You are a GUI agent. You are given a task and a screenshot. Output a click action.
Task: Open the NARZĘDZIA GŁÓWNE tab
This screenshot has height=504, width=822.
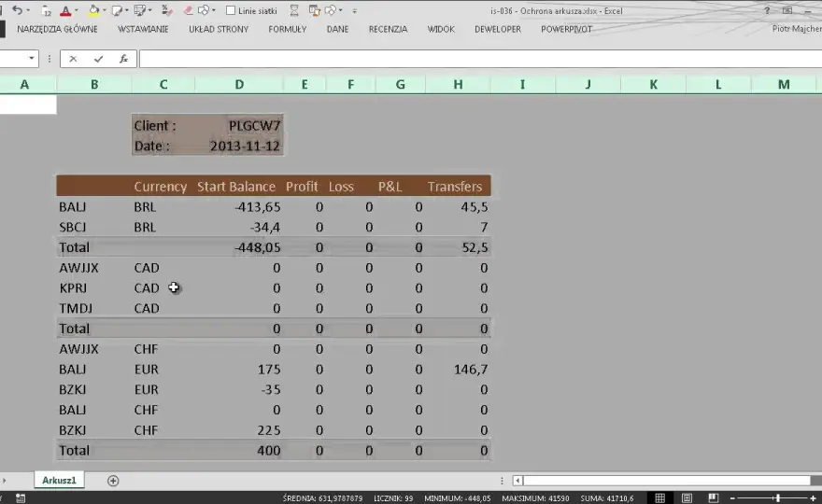(x=57, y=29)
